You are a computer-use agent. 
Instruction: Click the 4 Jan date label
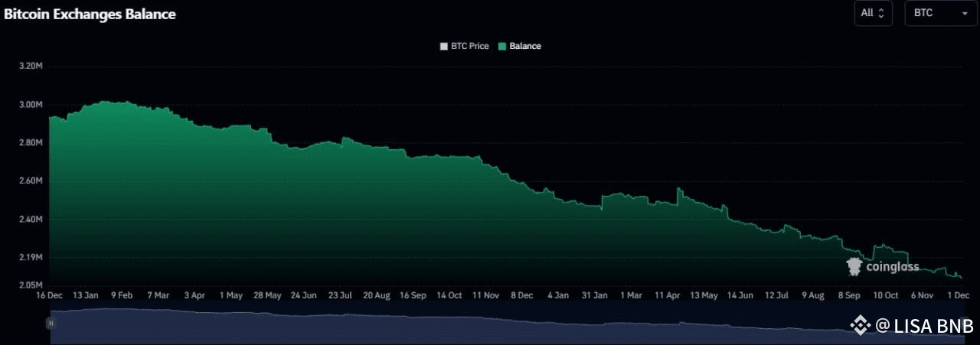point(558,295)
